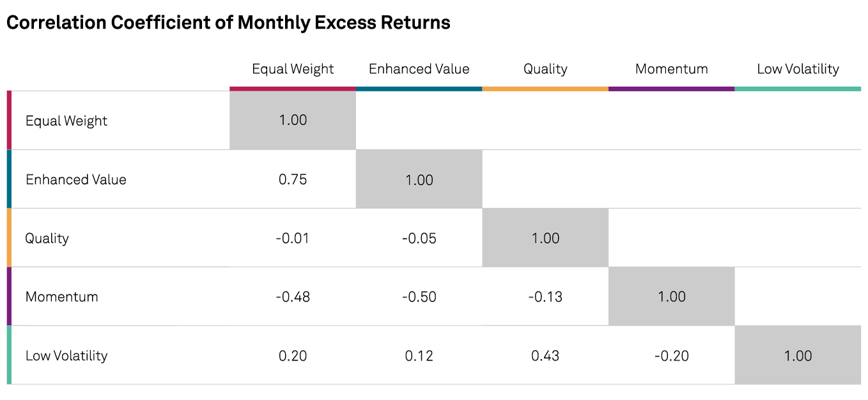Click the Low Volatility column header
Viewport: 868px width, 400px height.
(x=798, y=69)
